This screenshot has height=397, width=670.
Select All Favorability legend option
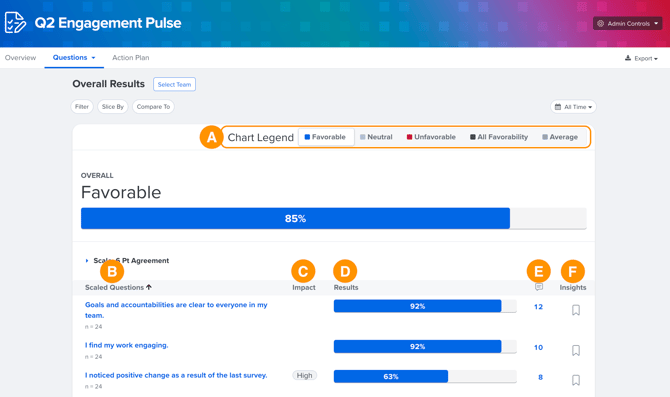click(x=499, y=137)
